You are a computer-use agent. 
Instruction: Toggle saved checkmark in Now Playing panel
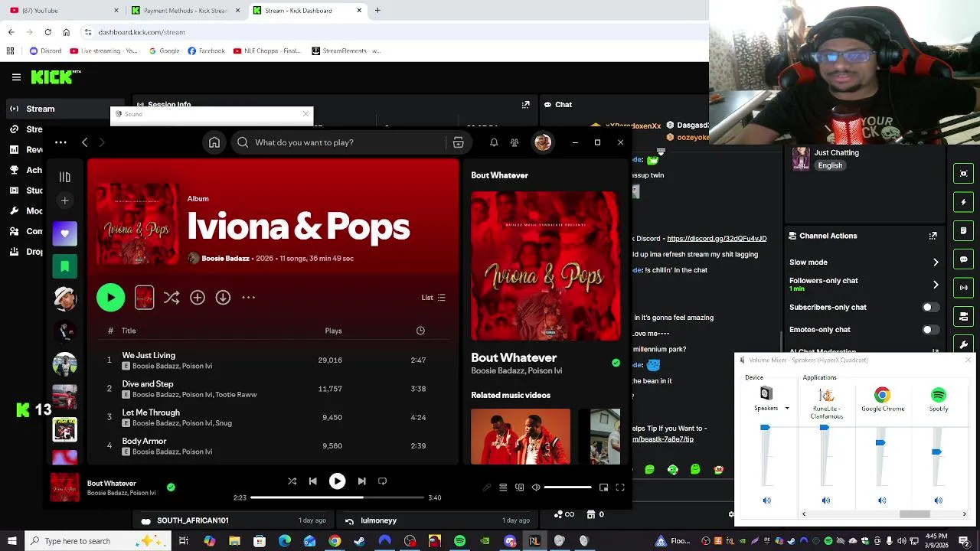[x=616, y=363]
